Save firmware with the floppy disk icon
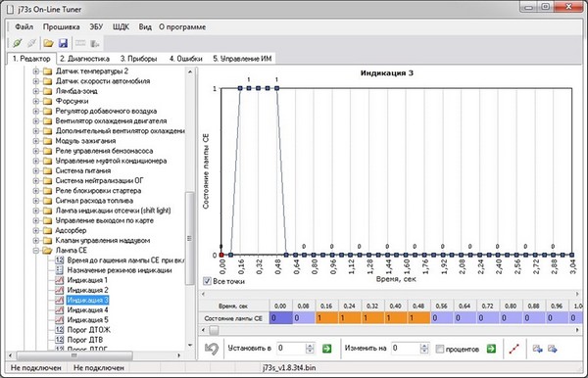The width and height of the screenshot is (588, 378). coord(63,43)
